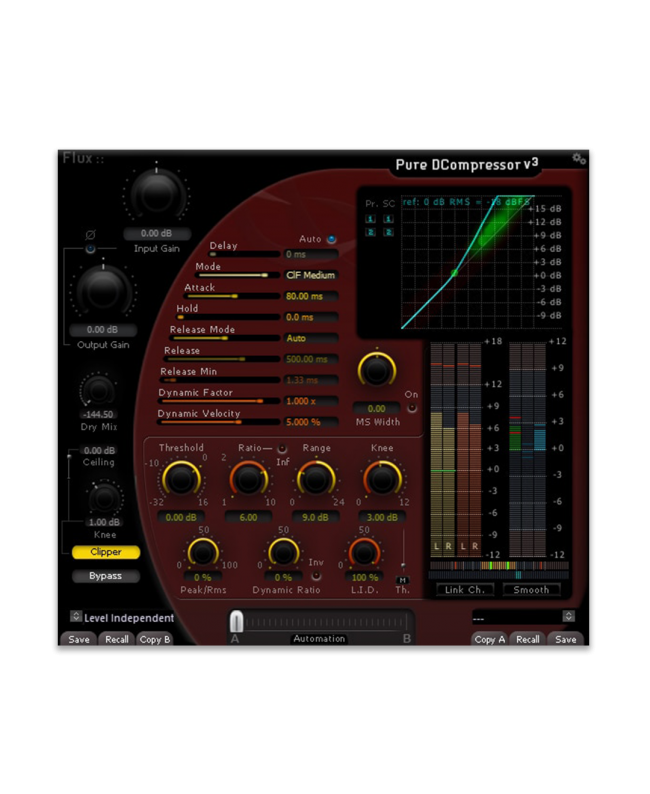Click the Attack value 80.00 ms
650x794 pixels.
click(x=310, y=296)
